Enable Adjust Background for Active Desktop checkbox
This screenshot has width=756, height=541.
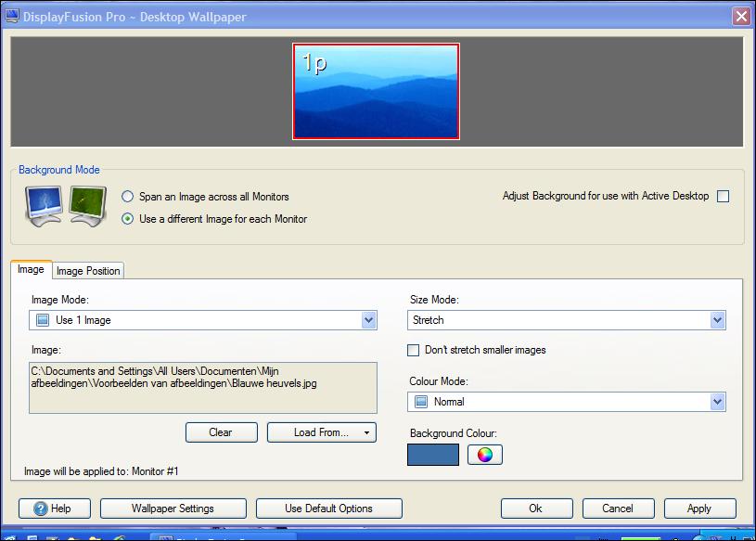(x=724, y=197)
